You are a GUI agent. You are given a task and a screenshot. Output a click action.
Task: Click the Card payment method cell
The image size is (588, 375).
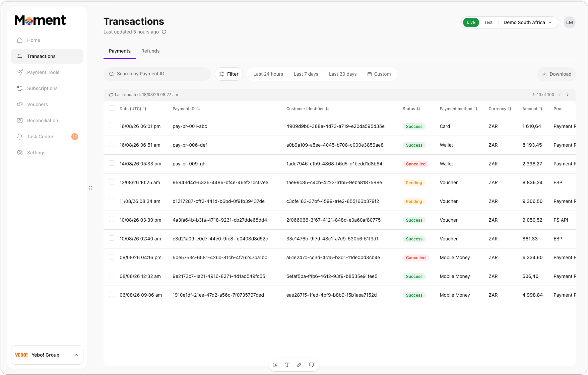(x=445, y=126)
